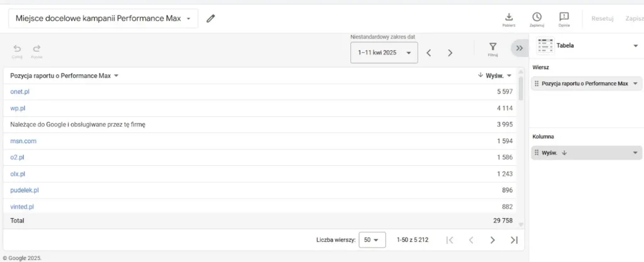
Task: Collapse side panel with double chevron
Action: [x=519, y=48]
